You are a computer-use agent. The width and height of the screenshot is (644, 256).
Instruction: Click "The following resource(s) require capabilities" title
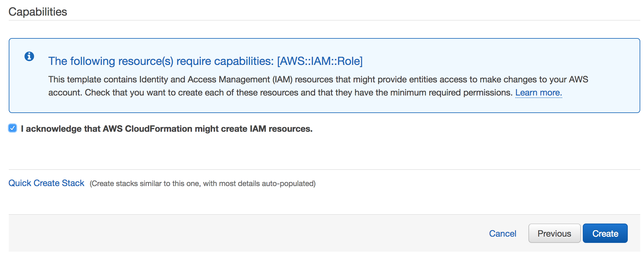click(161, 61)
